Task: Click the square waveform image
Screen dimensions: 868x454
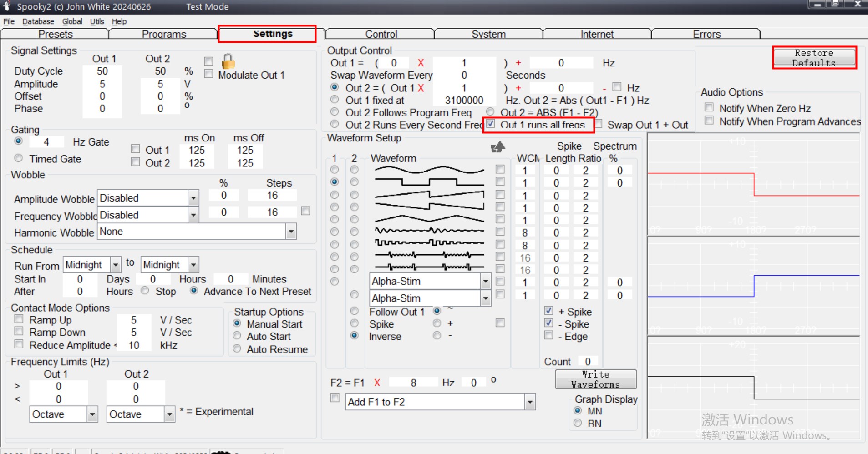Action: tap(429, 182)
